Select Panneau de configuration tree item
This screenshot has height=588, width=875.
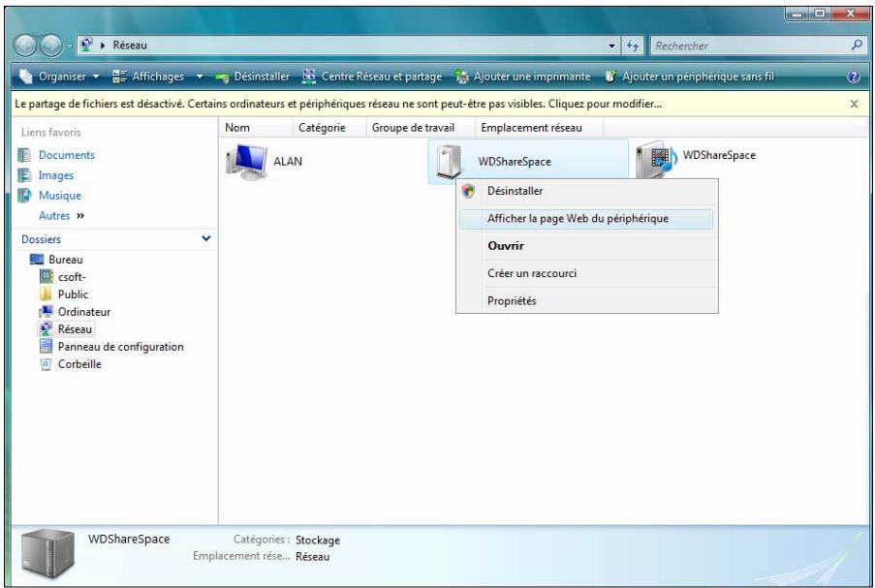(x=120, y=347)
